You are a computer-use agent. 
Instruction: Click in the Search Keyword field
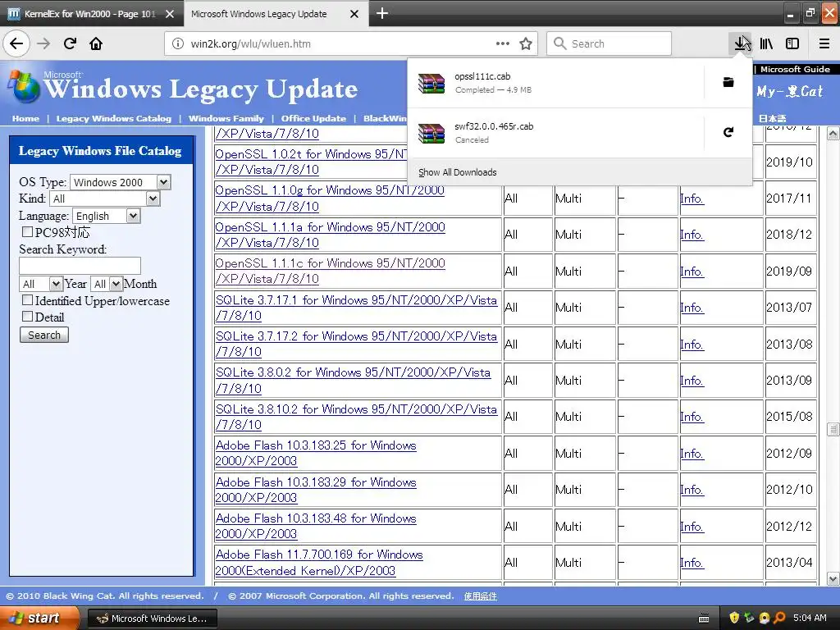[x=80, y=266]
